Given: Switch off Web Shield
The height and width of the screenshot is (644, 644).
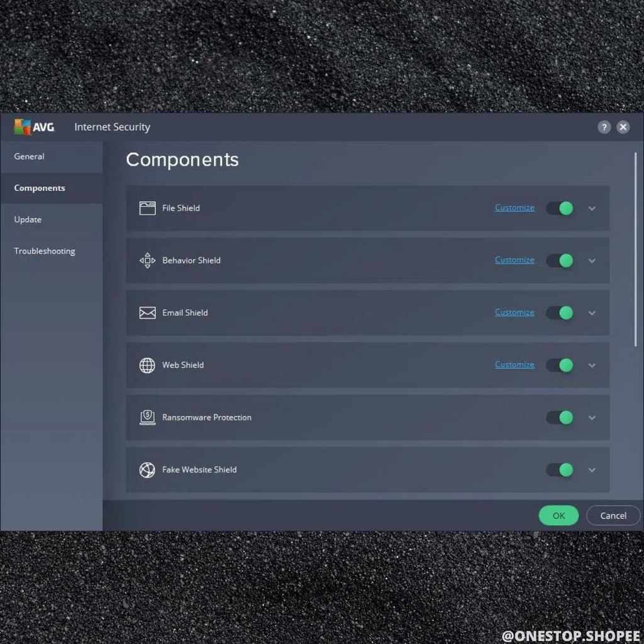Looking at the screenshot, I should (560, 365).
